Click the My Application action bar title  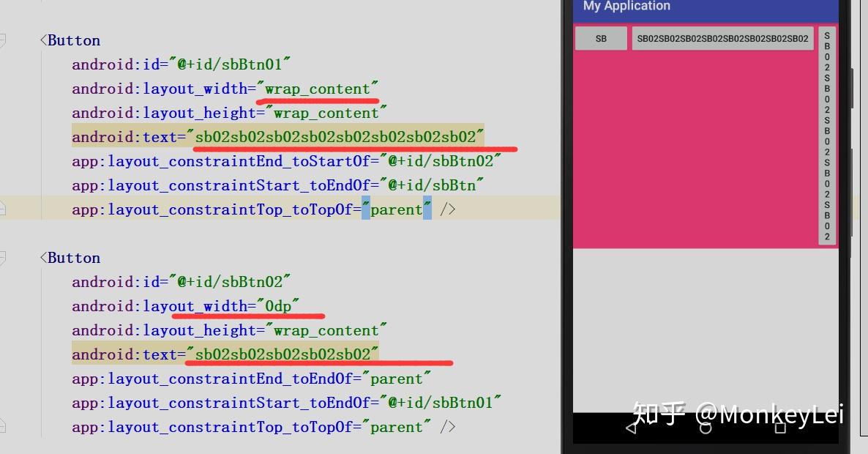[x=626, y=7]
